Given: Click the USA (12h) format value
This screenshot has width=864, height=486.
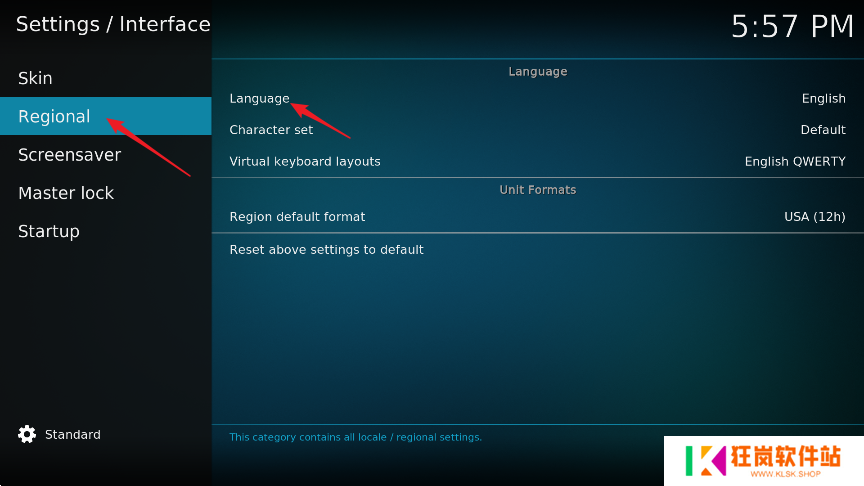Looking at the screenshot, I should tap(814, 217).
